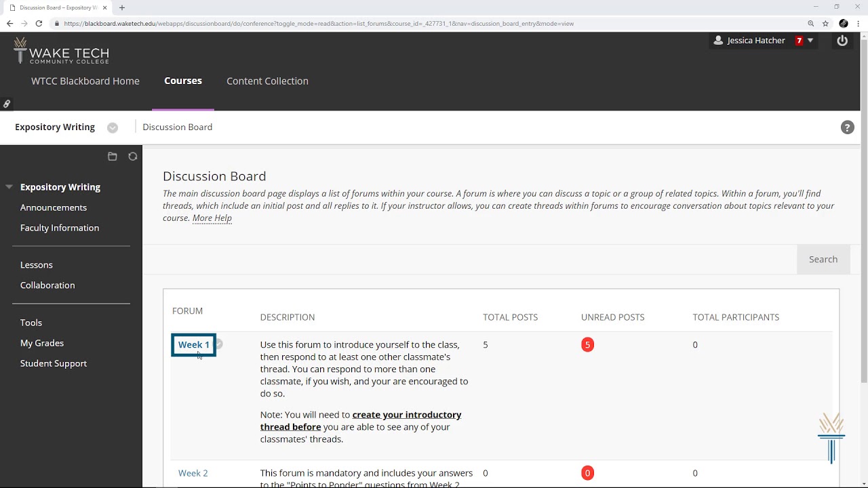This screenshot has height=488, width=868.
Task: Click the red unread badge for Week 2
Action: click(587, 473)
